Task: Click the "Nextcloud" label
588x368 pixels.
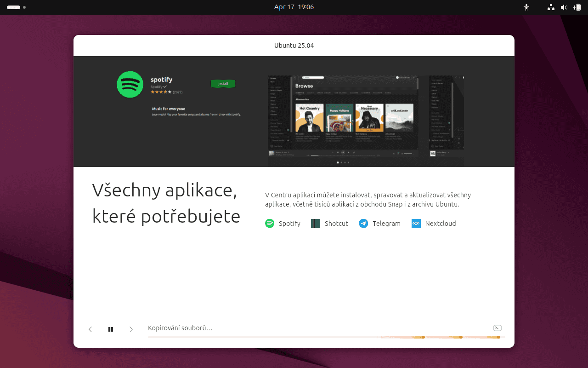Action: tap(441, 224)
